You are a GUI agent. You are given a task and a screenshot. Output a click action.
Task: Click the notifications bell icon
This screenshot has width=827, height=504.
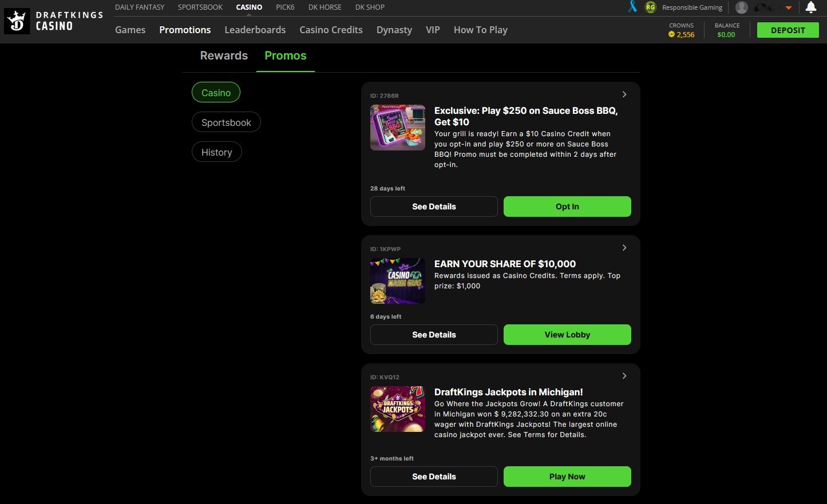click(811, 7)
